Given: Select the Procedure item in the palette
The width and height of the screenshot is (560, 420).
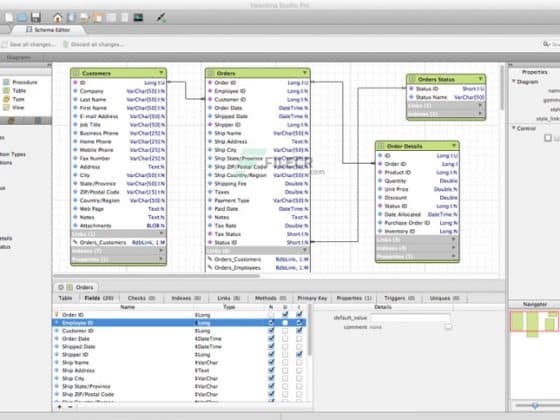Looking at the screenshot, I should [20, 82].
